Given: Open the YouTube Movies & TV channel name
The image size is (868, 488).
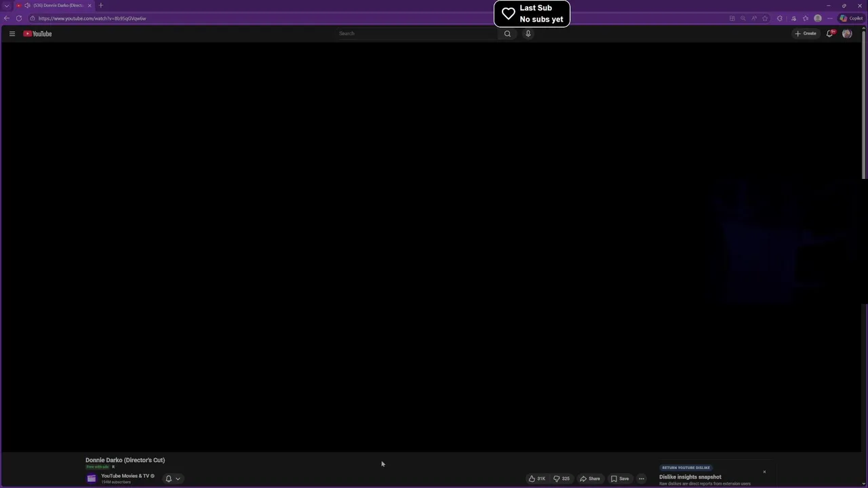Looking at the screenshot, I should [x=125, y=476].
